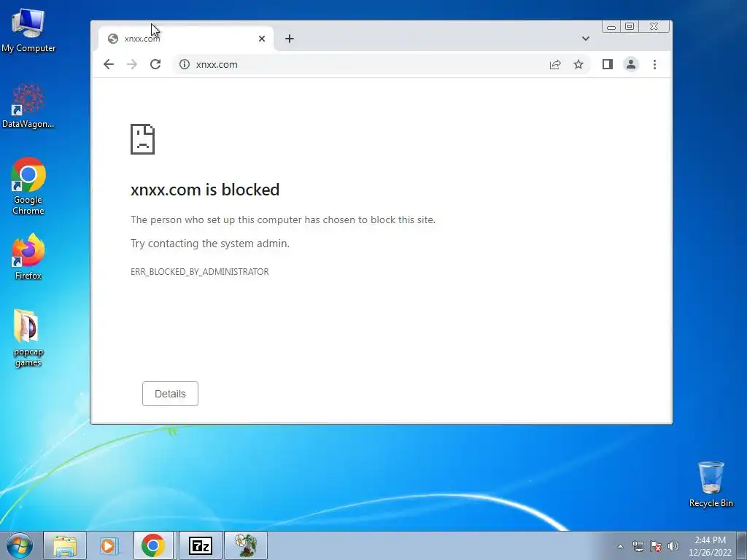Click the Details button
This screenshot has width=747, height=560.
[170, 394]
